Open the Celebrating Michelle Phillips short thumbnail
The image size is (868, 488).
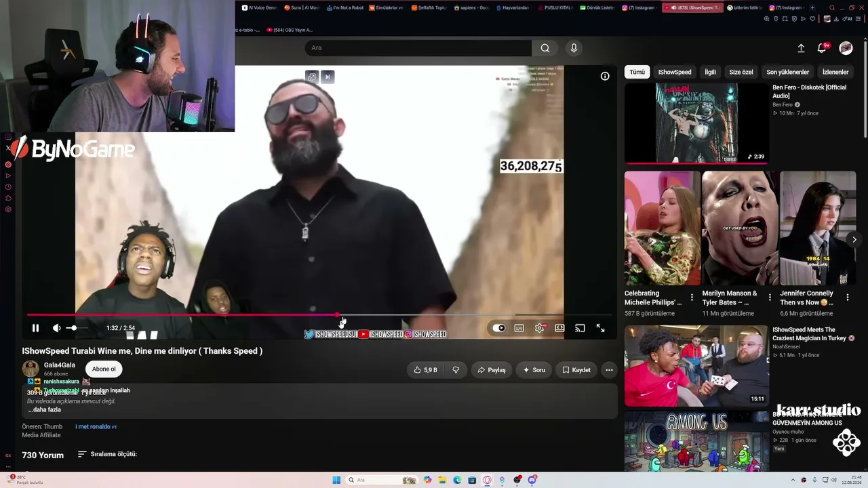(663, 228)
